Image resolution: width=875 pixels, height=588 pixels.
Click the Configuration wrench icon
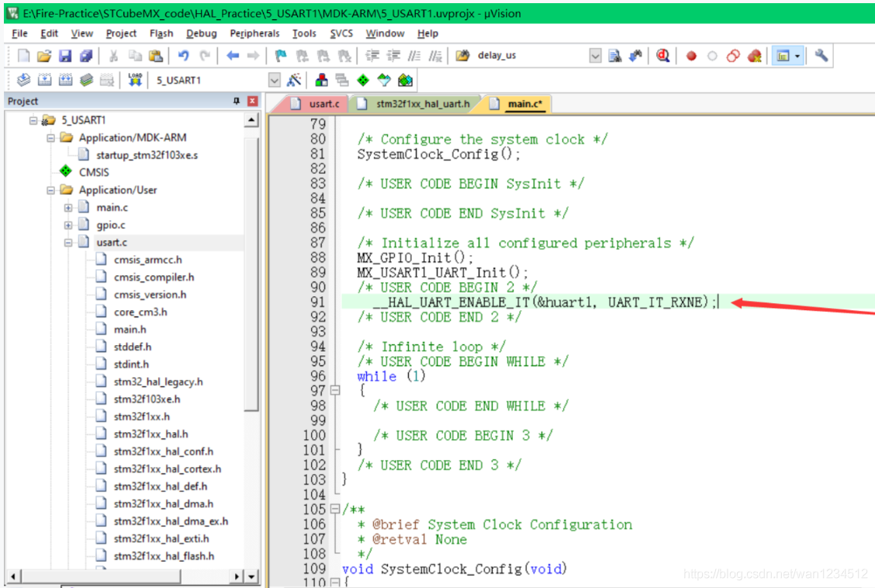[821, 56]
